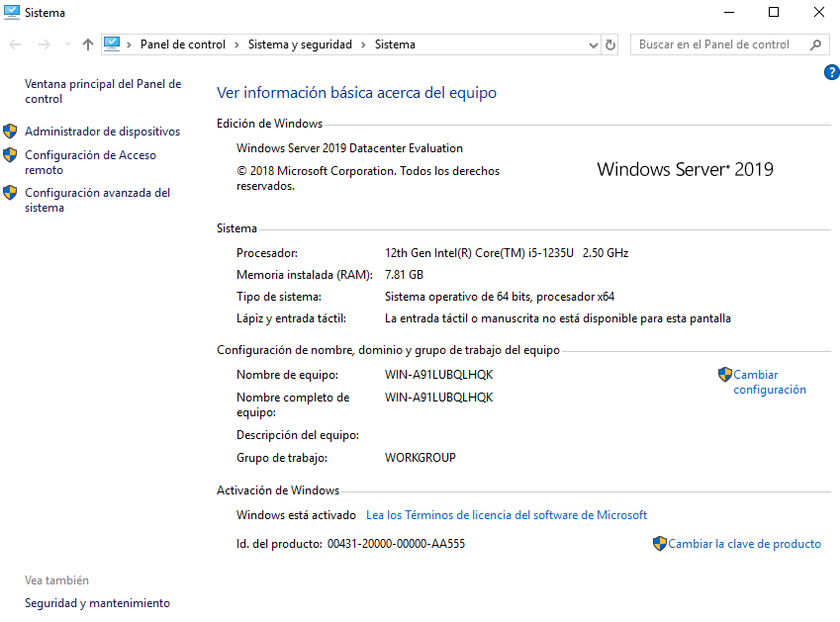Click heading Ver información básica acerca del equipo
This screenshot has width=840, height=622.
[x=356, y=93]
